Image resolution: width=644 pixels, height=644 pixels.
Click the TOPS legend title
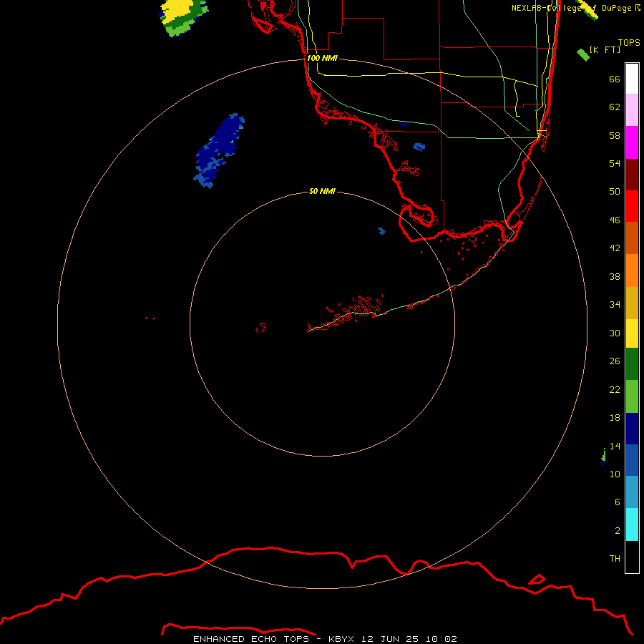tap(629, 43)
